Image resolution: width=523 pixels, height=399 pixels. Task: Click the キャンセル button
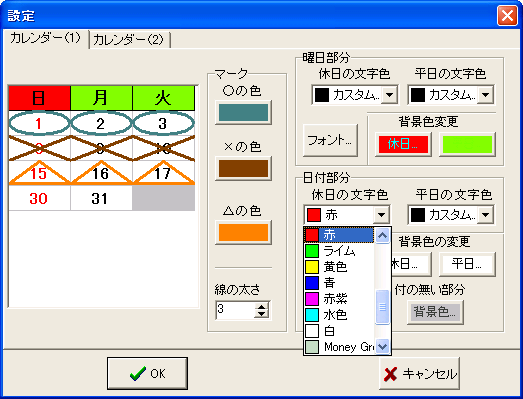click(x=419, y=373)
